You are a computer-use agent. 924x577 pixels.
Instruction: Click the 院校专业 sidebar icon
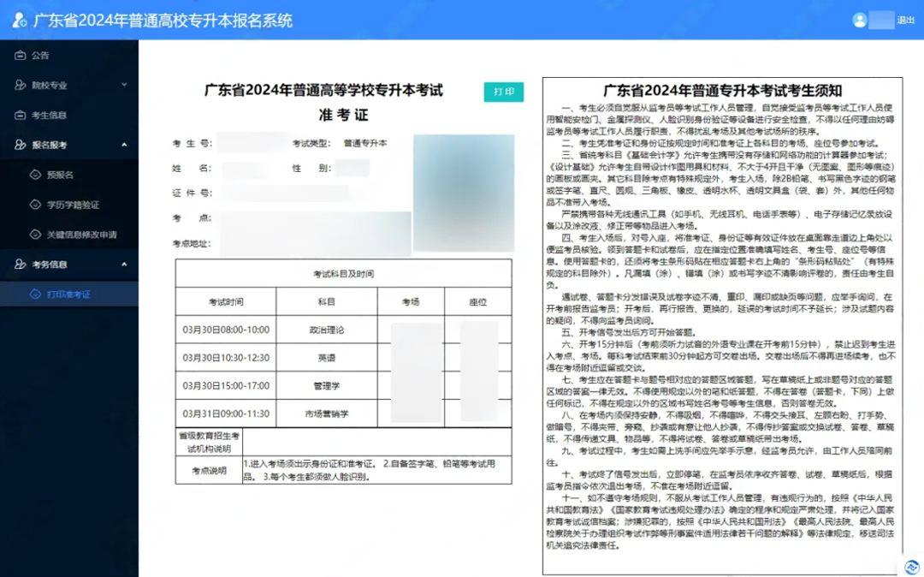tap(21, 86)
